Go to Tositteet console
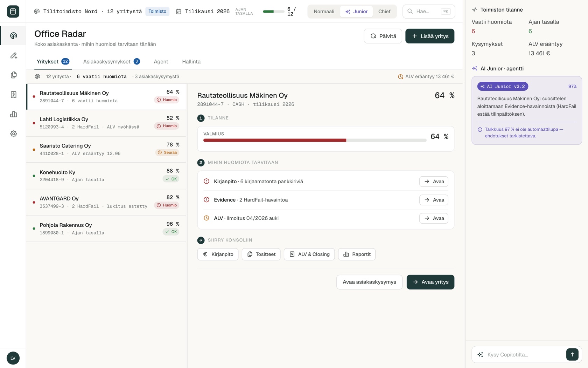 pos(261,254)
